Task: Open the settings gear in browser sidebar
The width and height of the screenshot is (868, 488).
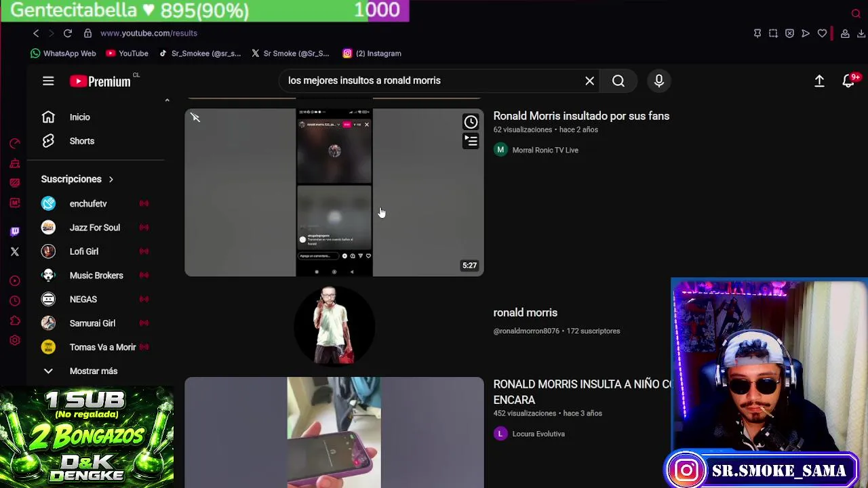Action: (x=15, y=340)
